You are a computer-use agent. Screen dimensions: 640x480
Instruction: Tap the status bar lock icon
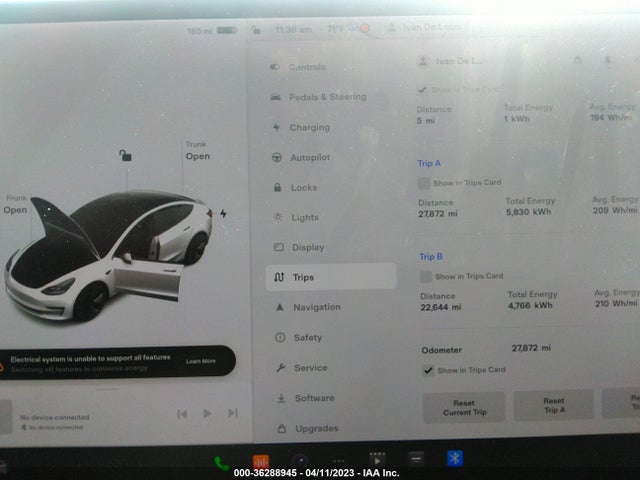(x=256, y=30)
